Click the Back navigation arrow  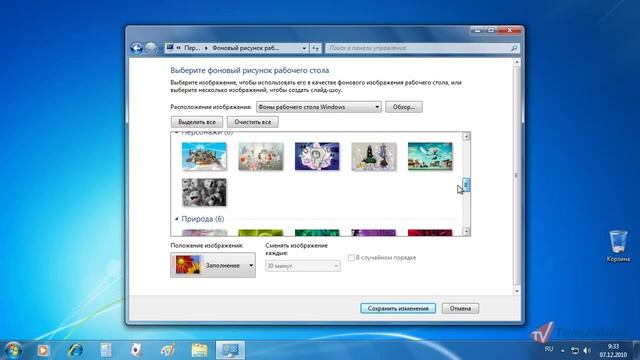point(136,48)
